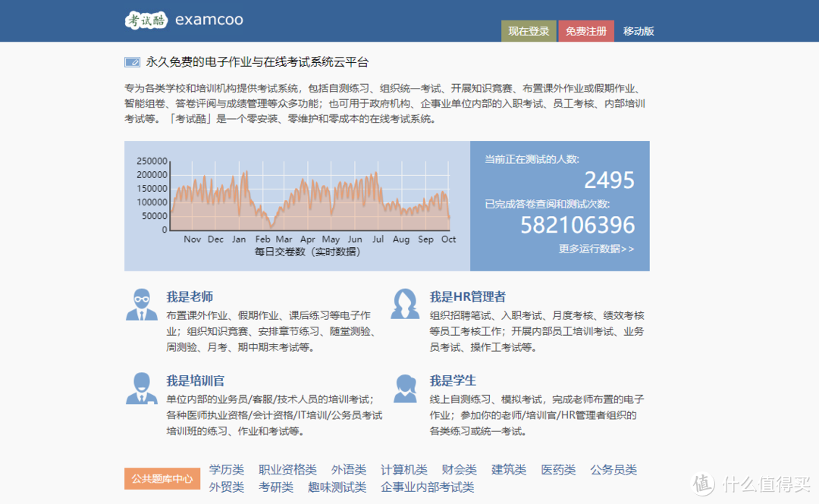
Task: Open the 公务员类 category link
Action: pyautogui.click(x=613, y=470)
